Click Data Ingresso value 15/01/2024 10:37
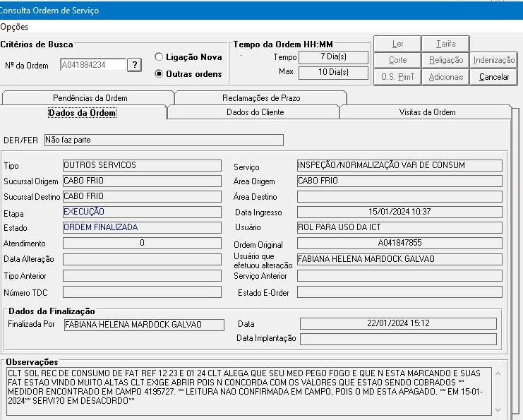This screenshot has height=420, width=523. pos(399,212)
